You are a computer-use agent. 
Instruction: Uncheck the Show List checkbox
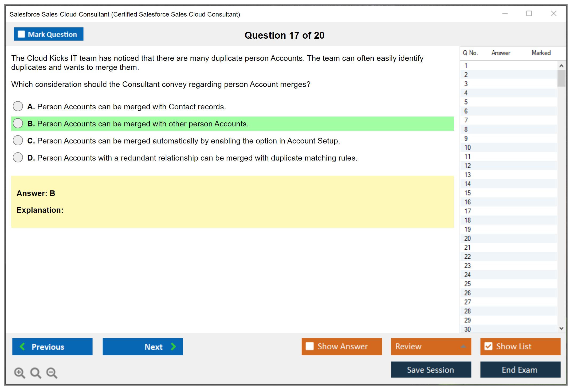coord(488,346)
